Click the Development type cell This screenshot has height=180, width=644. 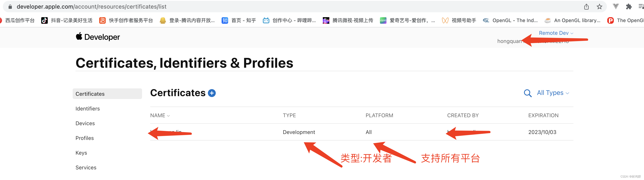click(x=299, y=132)
